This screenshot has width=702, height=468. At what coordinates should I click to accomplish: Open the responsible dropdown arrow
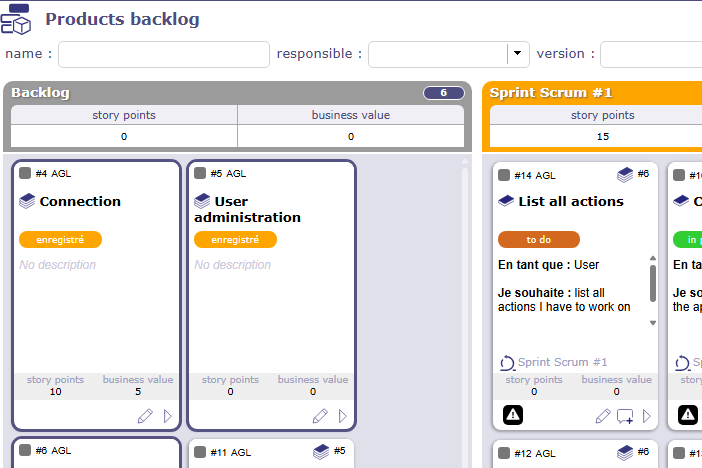coord(517,54)
